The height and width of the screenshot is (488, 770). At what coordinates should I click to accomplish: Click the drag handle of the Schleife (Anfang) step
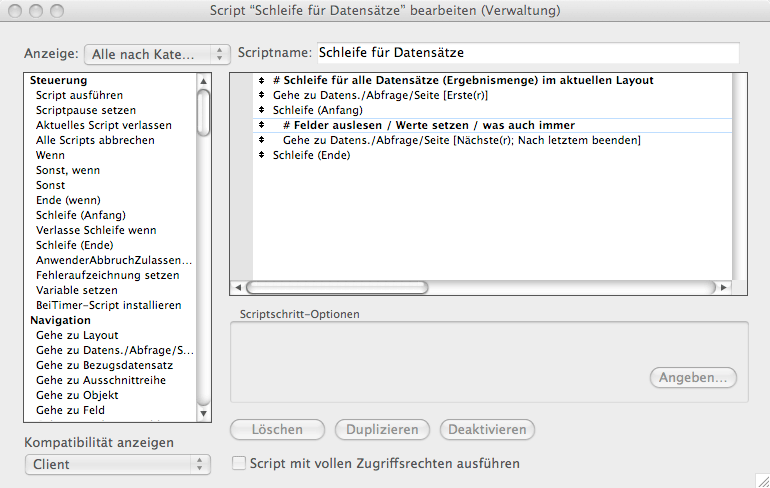(261, 110)
